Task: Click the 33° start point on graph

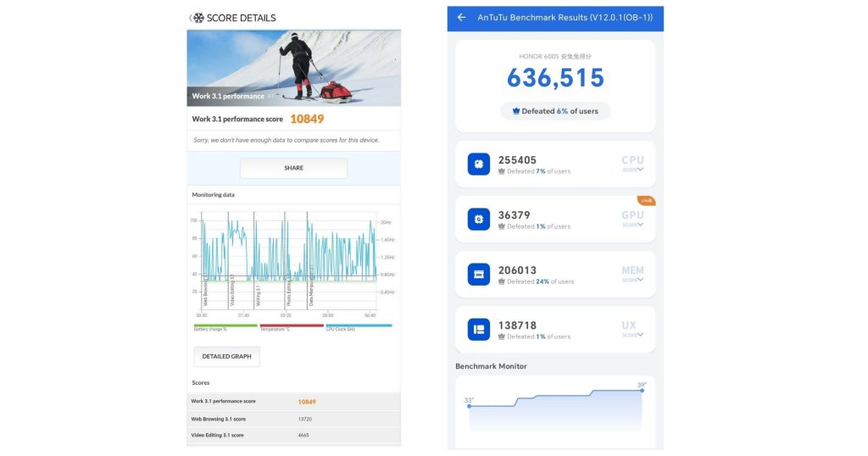Action: click(470, 406)
